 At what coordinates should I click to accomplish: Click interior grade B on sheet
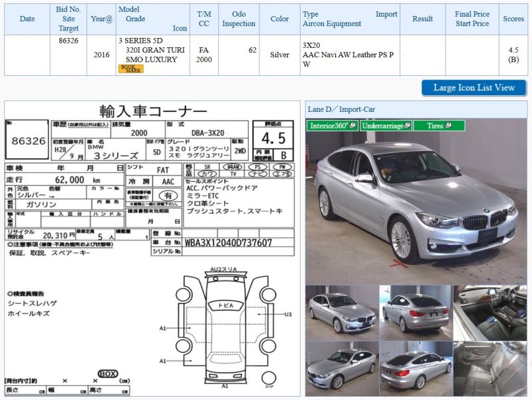tap(284, 156)
